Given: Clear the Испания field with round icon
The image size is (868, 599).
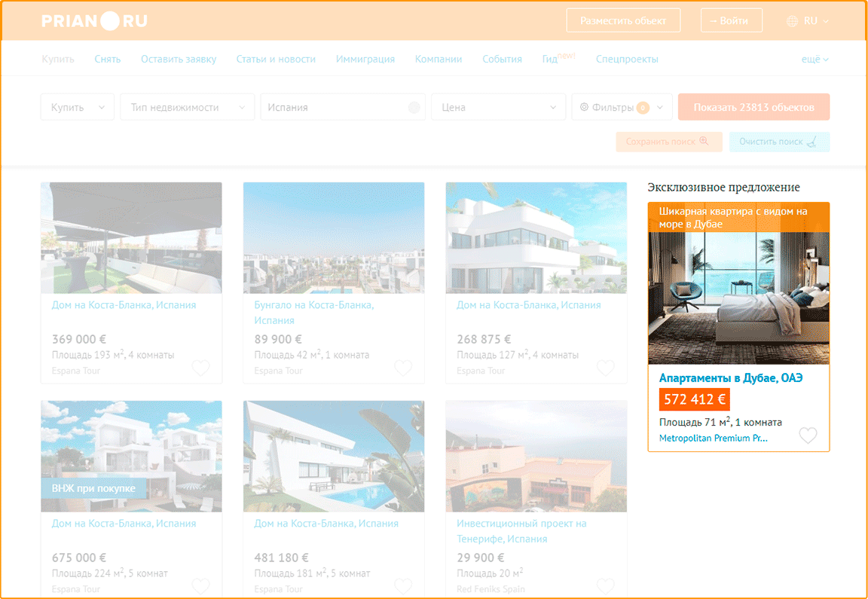Looking at the screenshot, I should pos(414,108).
